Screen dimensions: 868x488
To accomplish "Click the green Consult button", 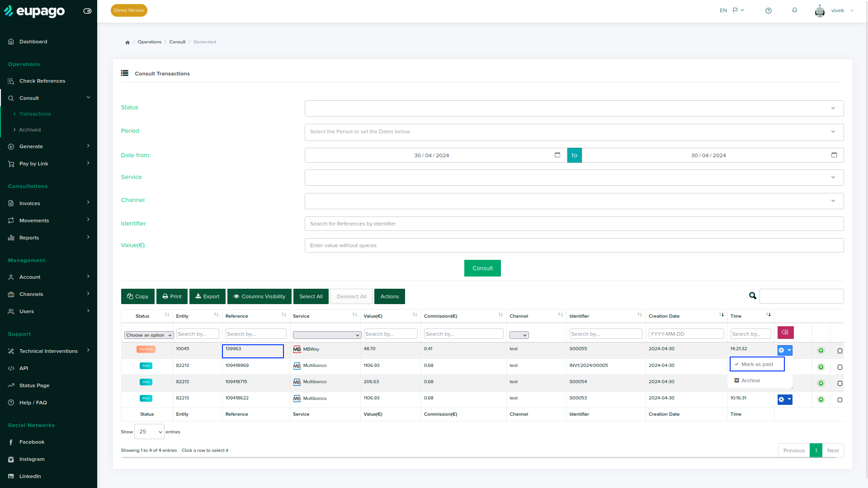I will tap(482, 268).
